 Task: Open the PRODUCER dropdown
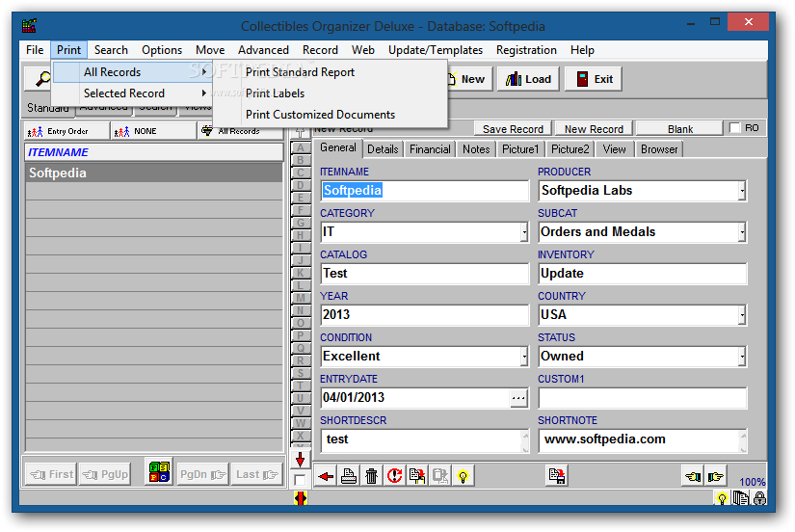coord(742,191)
